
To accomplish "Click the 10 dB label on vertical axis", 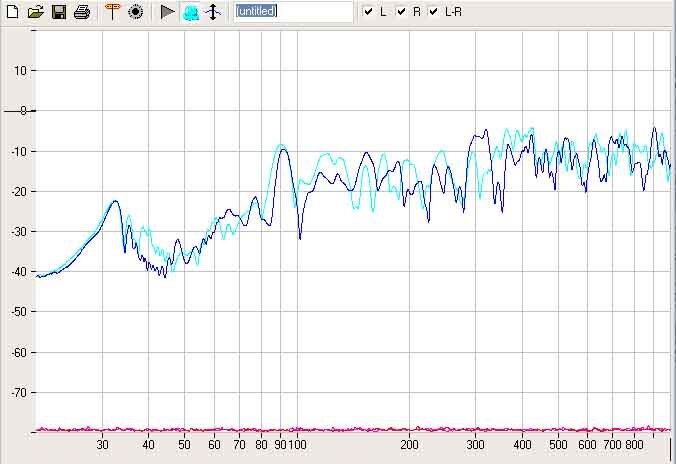I will (19, 71).
